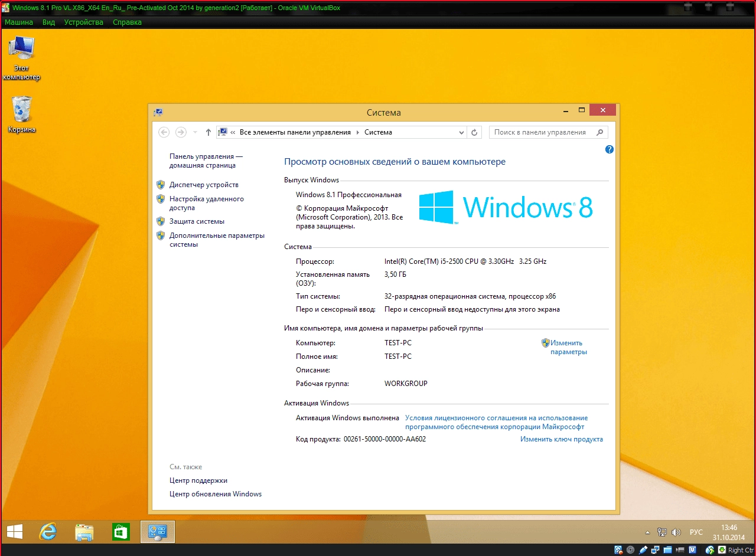The height and width of the screenshot is (556, 756).
Task: Click VirtualBox mouse integration status icon
Action: tap(709, 550)
